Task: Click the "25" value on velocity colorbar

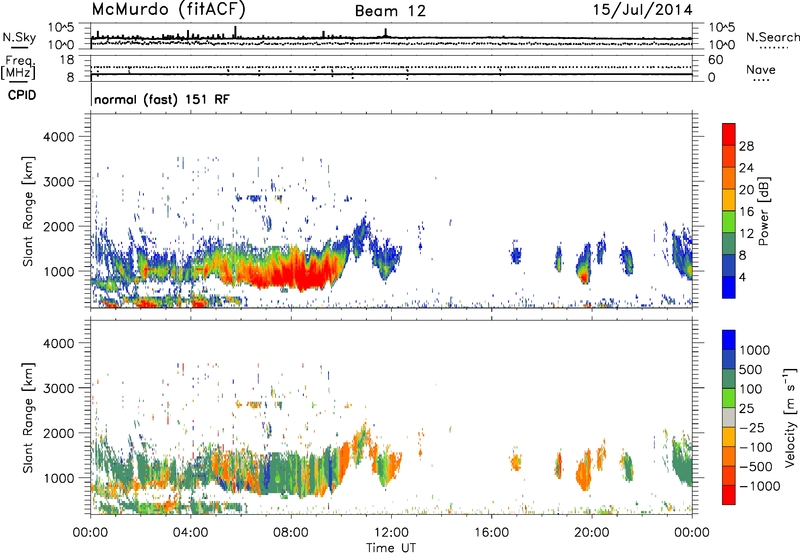Action: [x=746, y=409]
